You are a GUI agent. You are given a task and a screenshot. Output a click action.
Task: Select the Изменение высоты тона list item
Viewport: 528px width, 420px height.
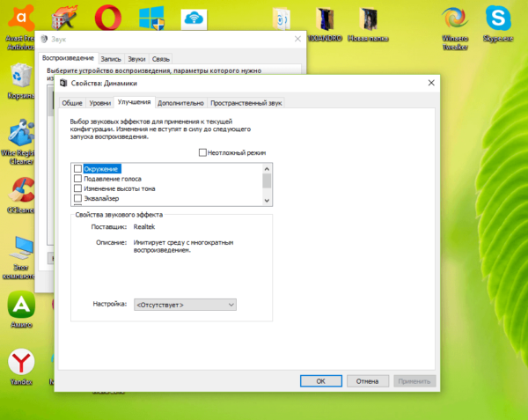120,188
